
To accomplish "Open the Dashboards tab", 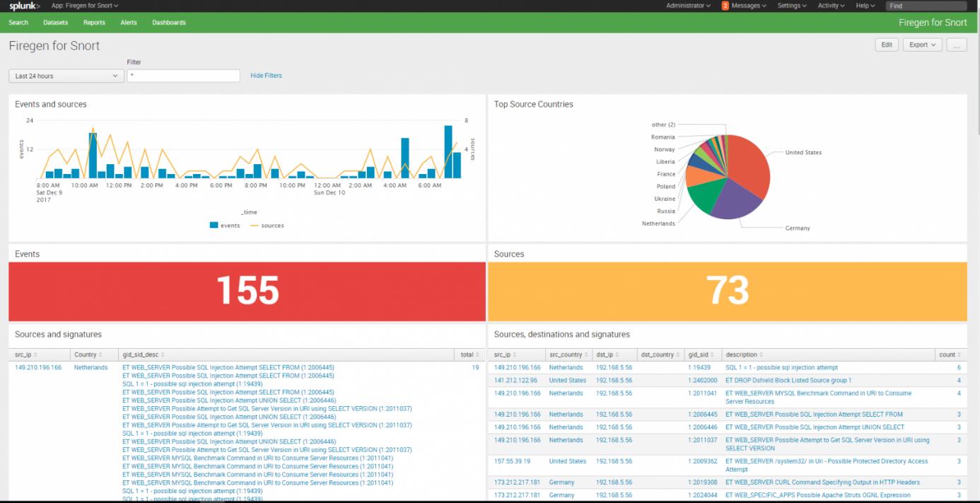I will point(169,23).
